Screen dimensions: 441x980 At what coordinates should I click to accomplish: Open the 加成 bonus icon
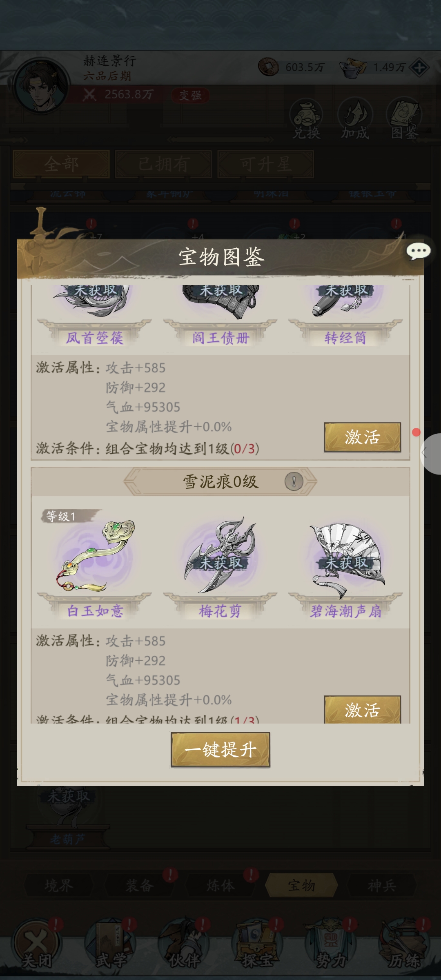pos(355,119)
